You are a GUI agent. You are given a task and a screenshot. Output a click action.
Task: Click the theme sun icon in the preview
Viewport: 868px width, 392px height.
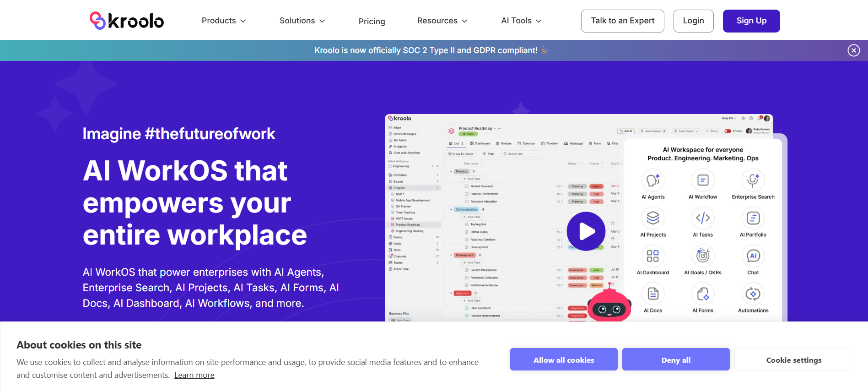[x=744, y=118]
